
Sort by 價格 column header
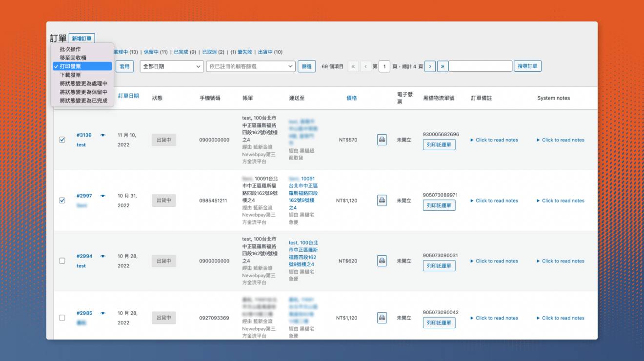(352, 98)
